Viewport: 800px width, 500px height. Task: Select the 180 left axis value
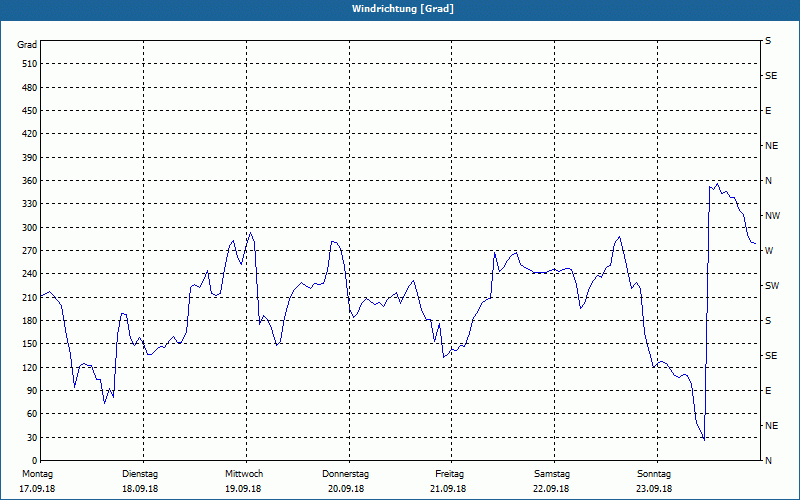tap(30, 321)
